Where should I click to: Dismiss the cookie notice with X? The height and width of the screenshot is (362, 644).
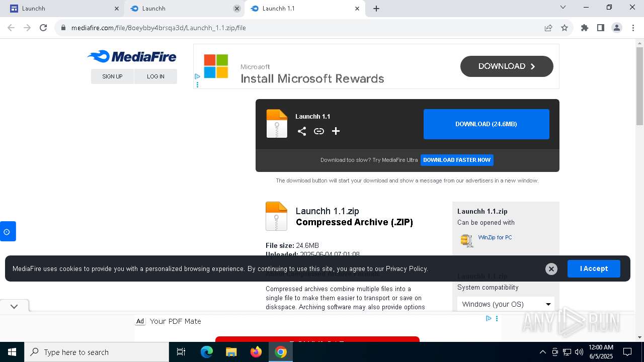[551, 269]
